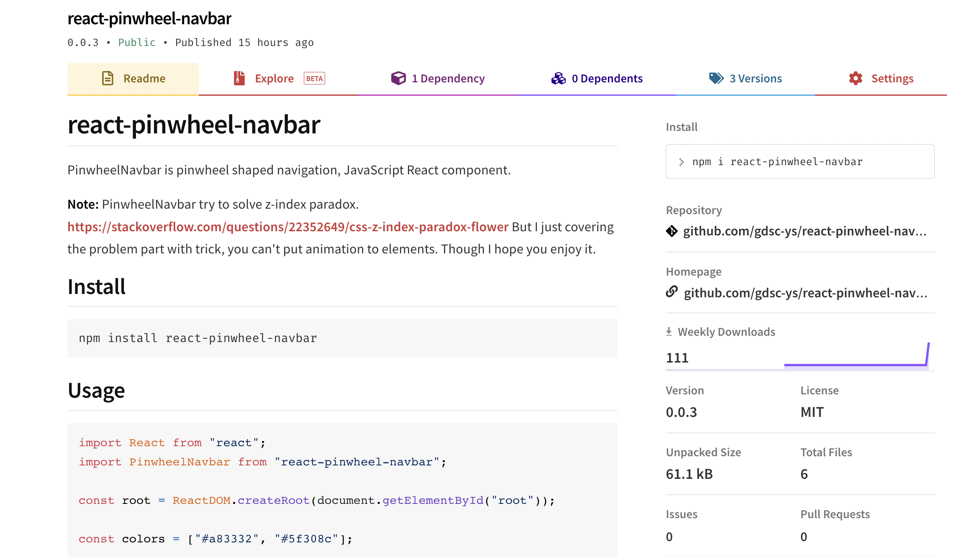The height and width of the screenshot is (557, 980).
Task: Click the Settings gear icon
Action: click(x=856, y=78)
